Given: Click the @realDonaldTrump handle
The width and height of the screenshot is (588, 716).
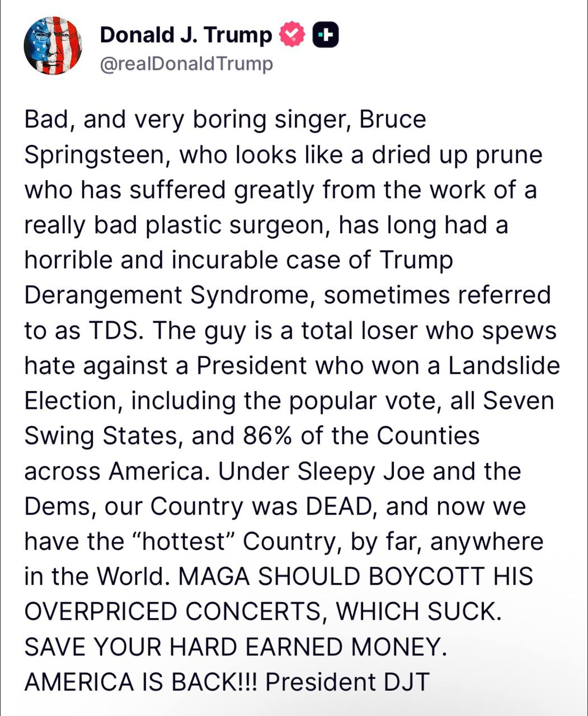Looking at the screenshot, I should (x=186, y=64).
